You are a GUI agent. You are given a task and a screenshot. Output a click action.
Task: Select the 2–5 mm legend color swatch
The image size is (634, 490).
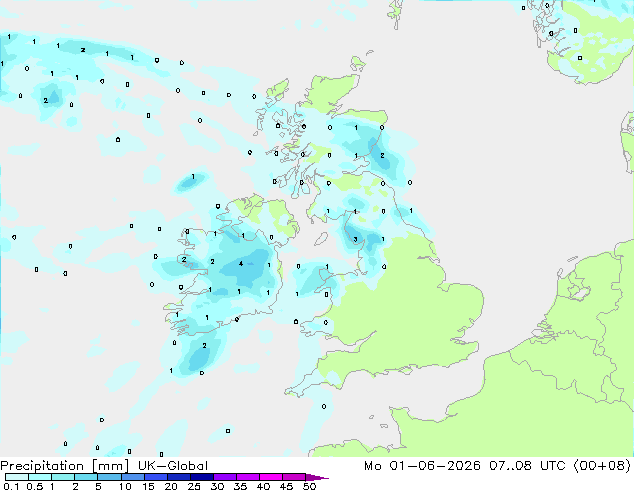tap(86, 477)
